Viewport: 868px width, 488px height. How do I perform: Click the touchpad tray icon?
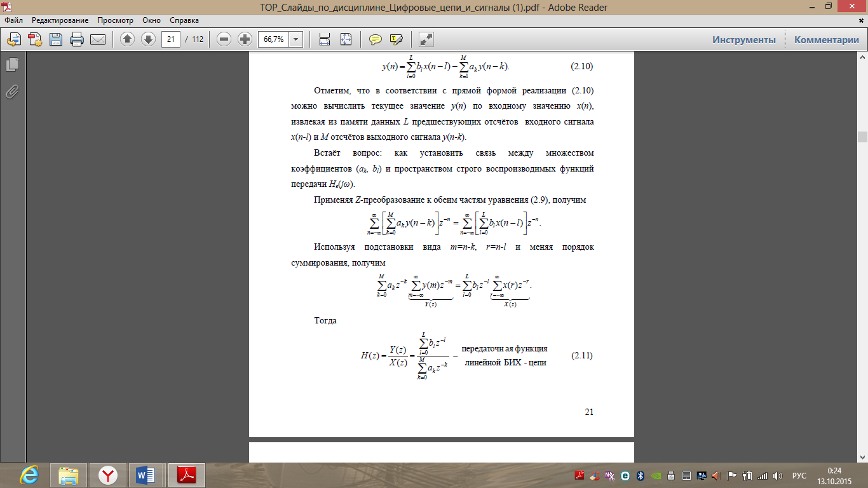click(686, 475)
